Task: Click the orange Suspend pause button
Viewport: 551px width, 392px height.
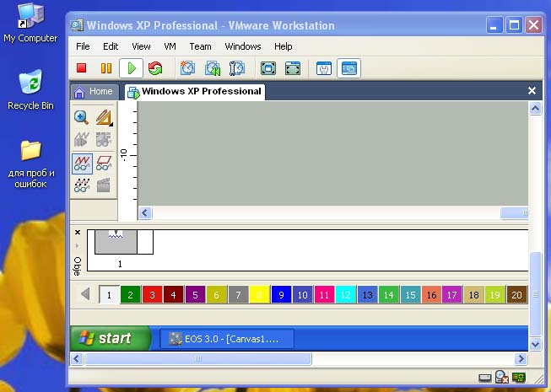Action: [106, 68]
